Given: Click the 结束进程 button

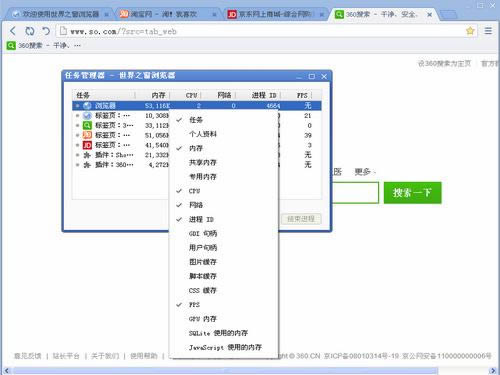Looking at the screenshot, I should point(301,219).
